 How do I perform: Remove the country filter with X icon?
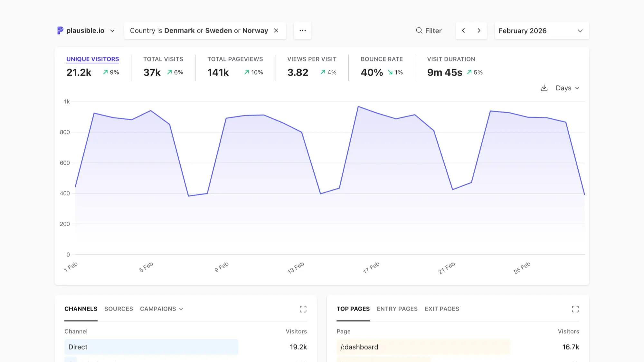coord(276,31)
